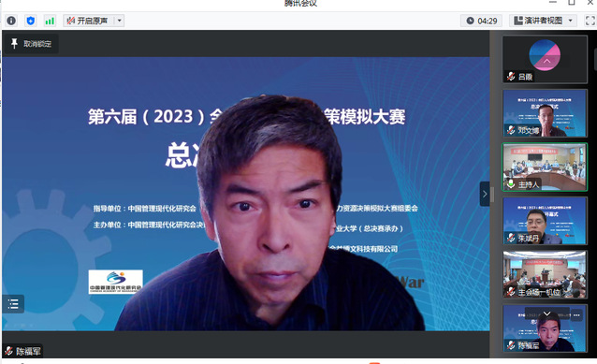
Task: Open the meeting info icon
Action: [x=11, y=21]
